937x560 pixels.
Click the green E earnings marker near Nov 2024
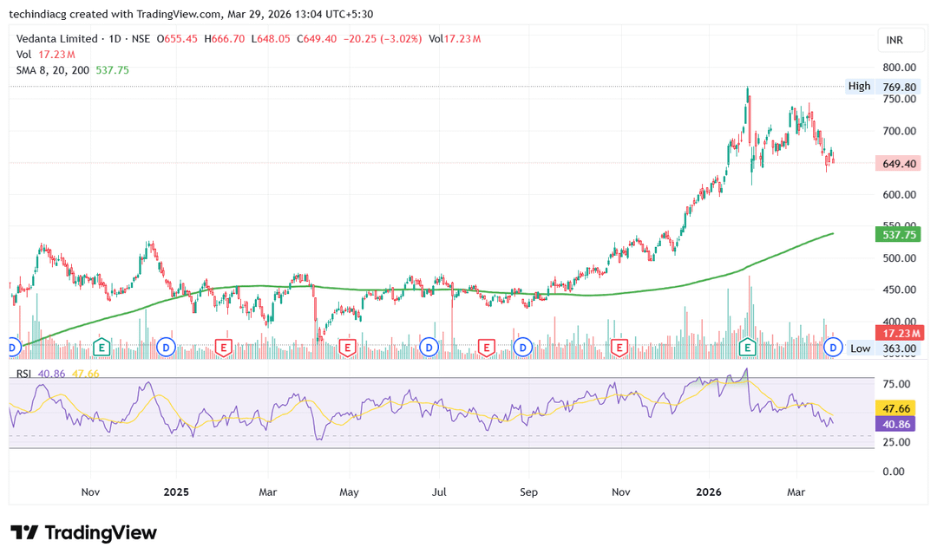[x=102, y=347]
